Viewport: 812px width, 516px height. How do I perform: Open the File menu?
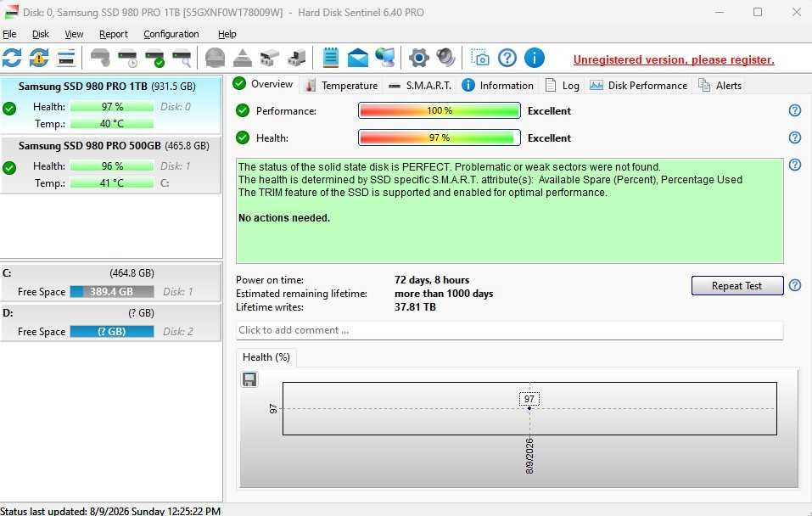click(9, 34)
